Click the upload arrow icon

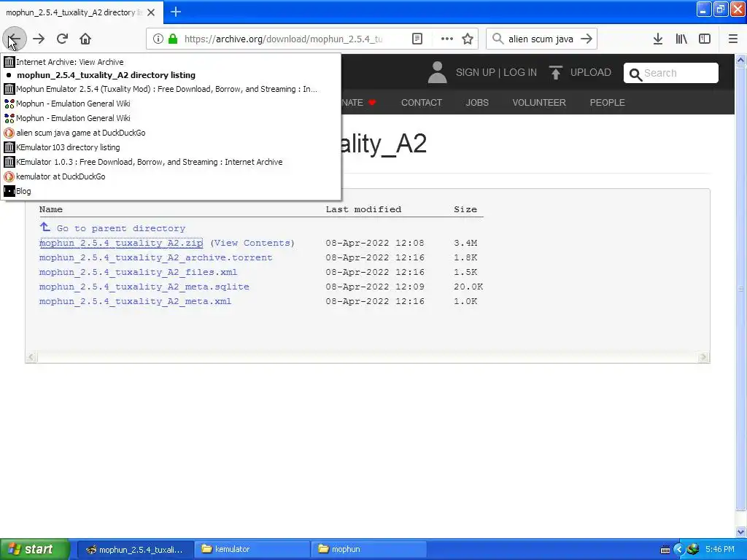click(x=555, y=73)
